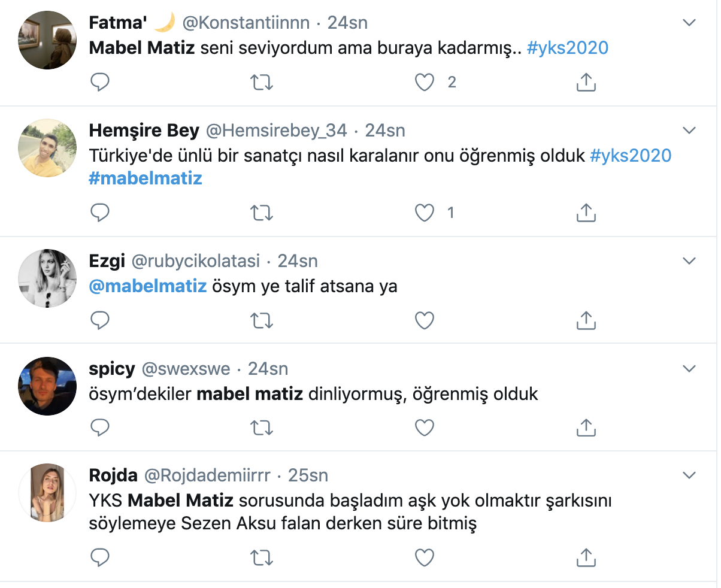Reply to Ezgi's tweet
The width and height of the screenshot is (721, 588).
point(100,320)
